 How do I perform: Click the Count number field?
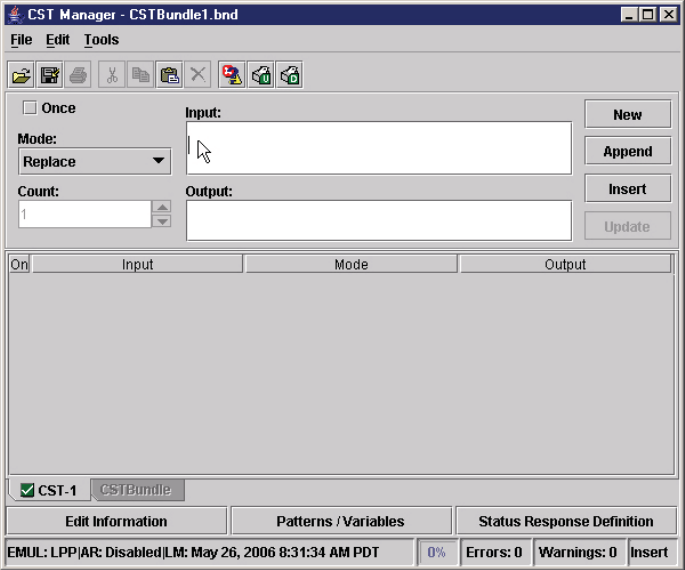[85, 214]
